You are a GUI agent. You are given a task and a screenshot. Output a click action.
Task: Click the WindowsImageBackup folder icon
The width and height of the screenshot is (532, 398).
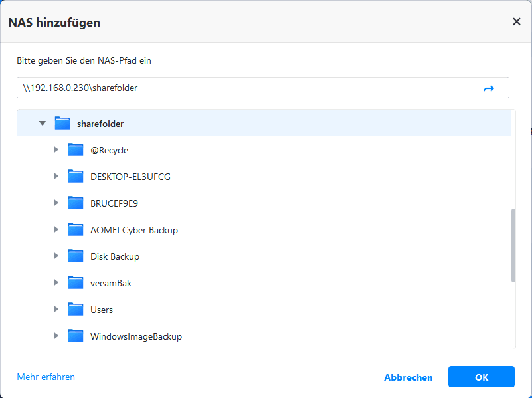click(76, 336)
